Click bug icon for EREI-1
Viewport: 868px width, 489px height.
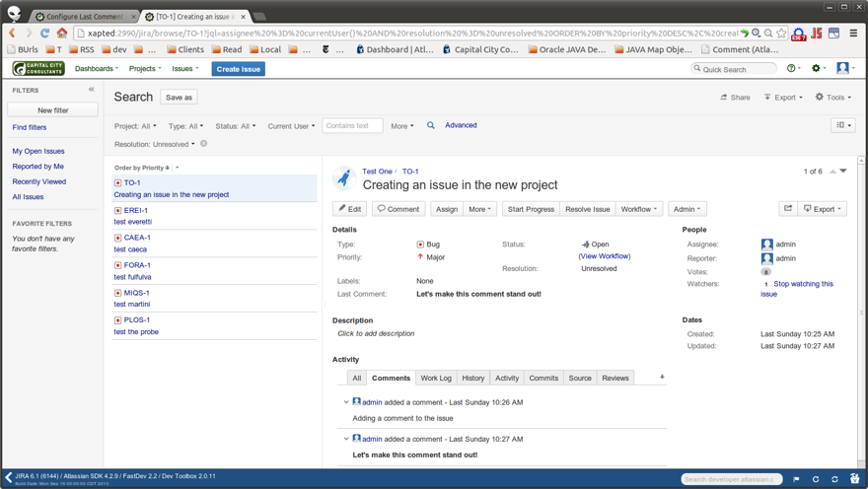point(117,210)
